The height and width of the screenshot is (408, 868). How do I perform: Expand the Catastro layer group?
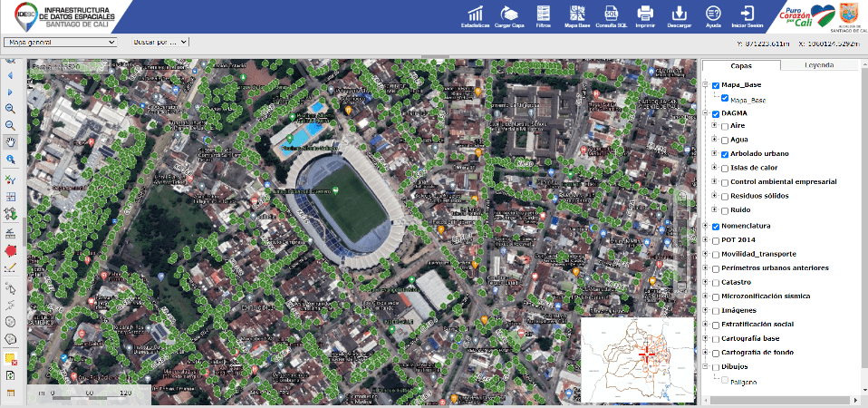[705, 282]
